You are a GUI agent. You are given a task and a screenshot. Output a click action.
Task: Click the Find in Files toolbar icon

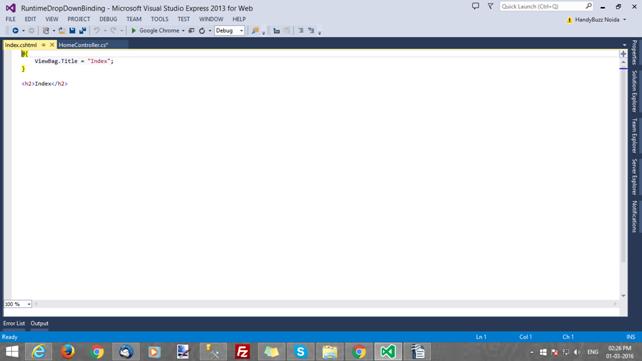(255, 31)
